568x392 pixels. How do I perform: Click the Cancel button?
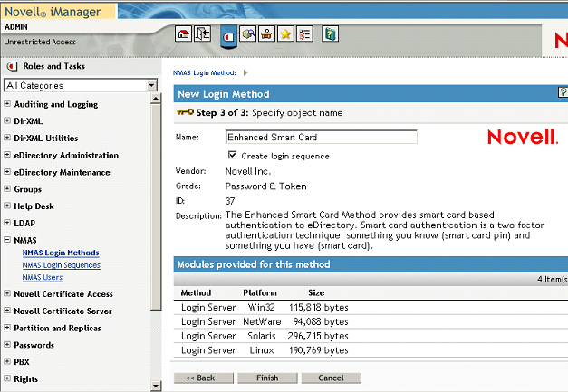click(x=331, y=378)
